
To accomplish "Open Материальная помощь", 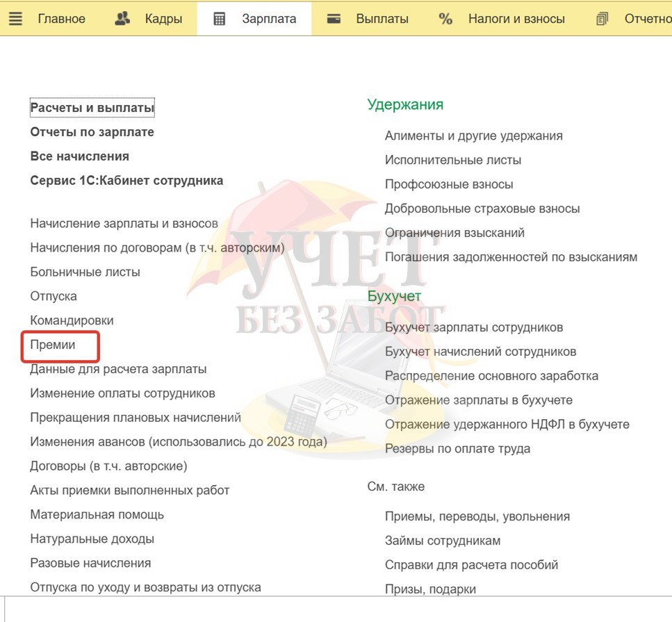I will 97,514.
